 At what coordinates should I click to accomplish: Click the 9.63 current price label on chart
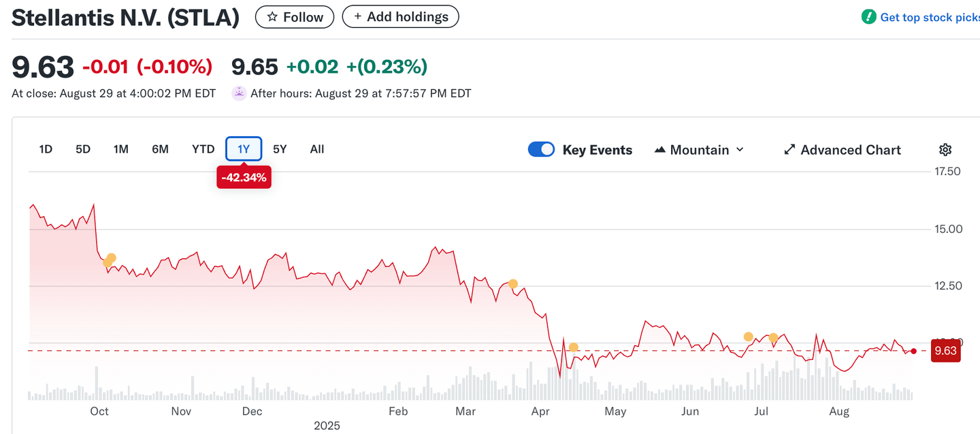pyautogui.click(x=945, y=352)
